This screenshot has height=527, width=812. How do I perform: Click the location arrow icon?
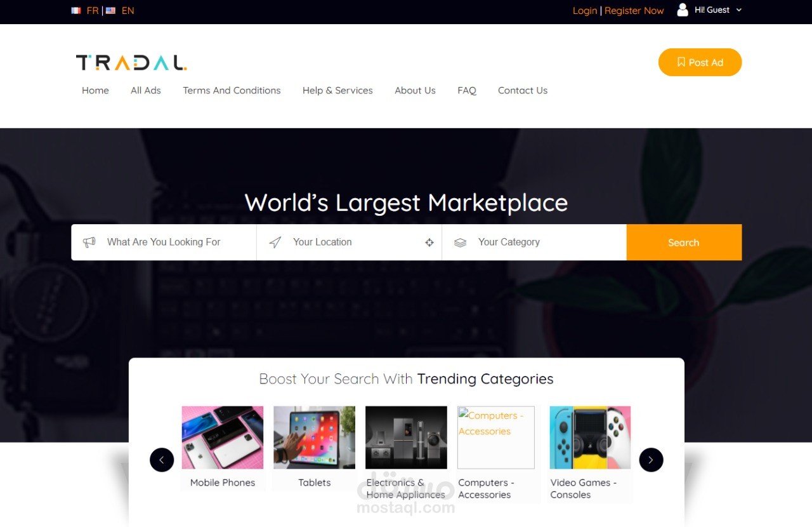275,242
